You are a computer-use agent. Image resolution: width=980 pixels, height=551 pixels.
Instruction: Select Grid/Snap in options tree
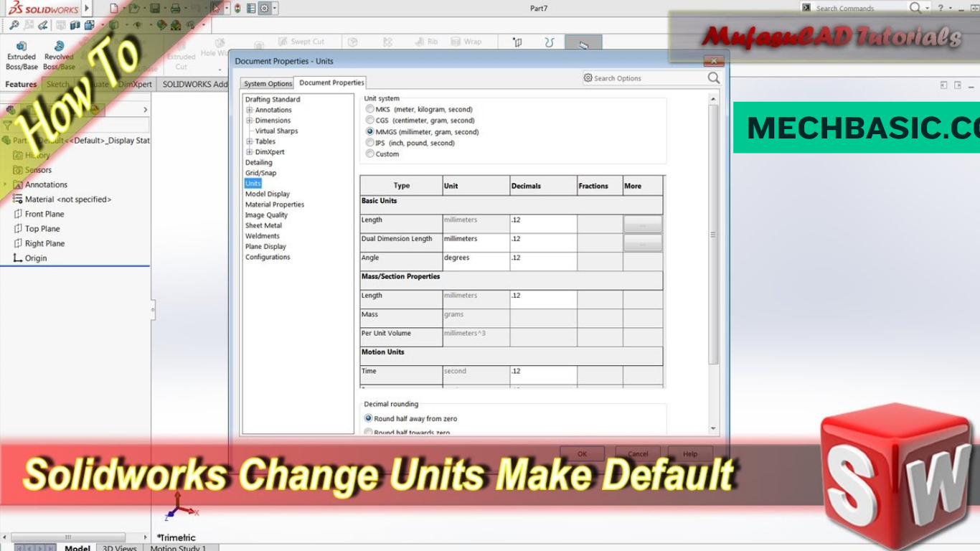[x=260, y=173]
